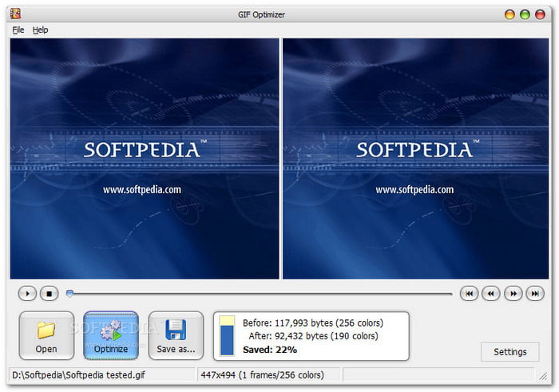559x392 pixels.
Task: Open the Settings button
Action: coord(509,352)
